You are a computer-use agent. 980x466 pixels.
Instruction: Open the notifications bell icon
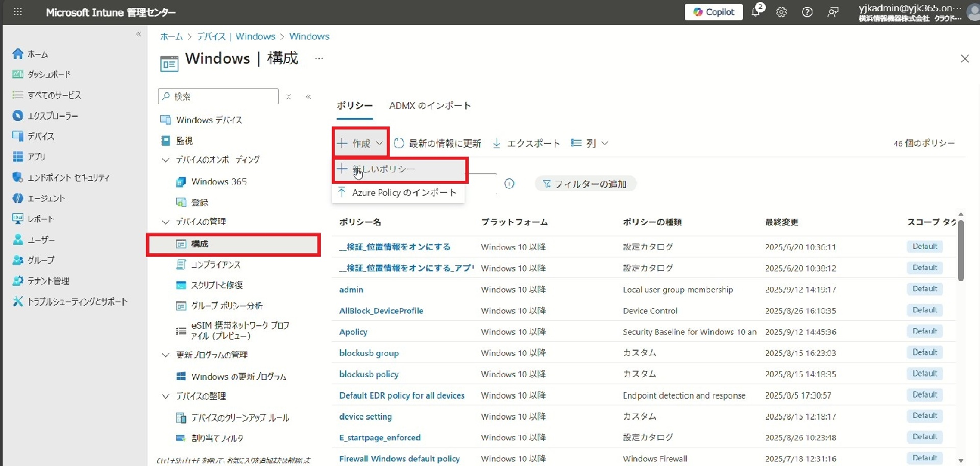756,12
